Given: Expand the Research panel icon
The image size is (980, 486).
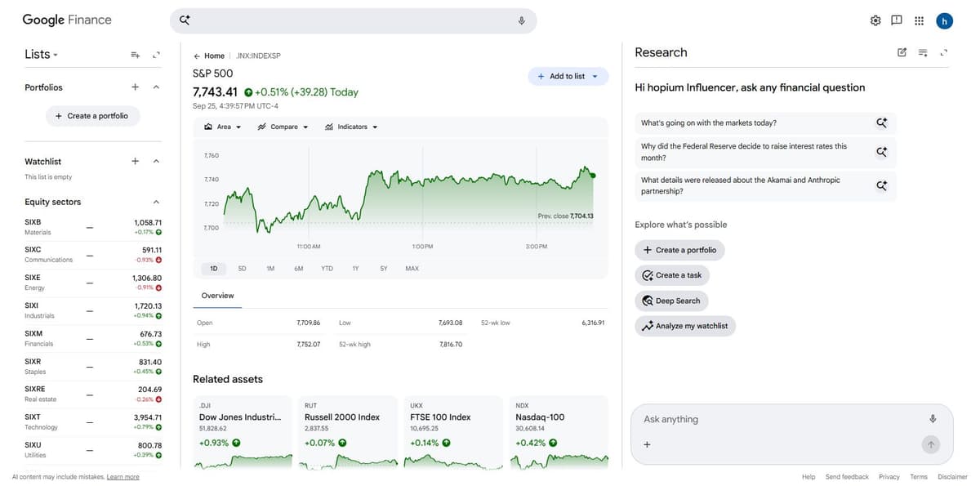Looking at the screenshot, I should coord(944,52).
